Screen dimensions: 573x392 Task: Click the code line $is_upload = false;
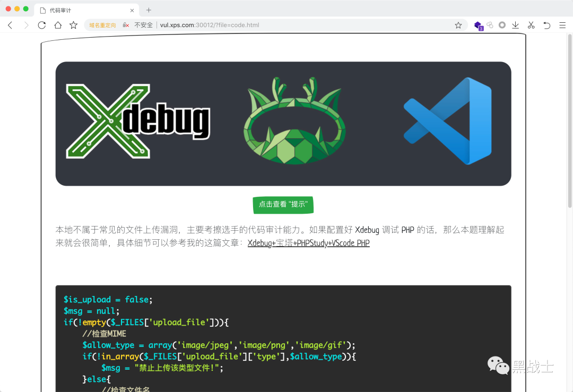(108, 300)
